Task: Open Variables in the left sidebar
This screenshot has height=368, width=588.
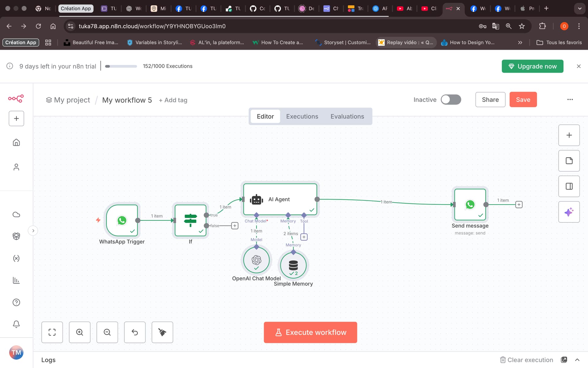Action: coord(16,258)
